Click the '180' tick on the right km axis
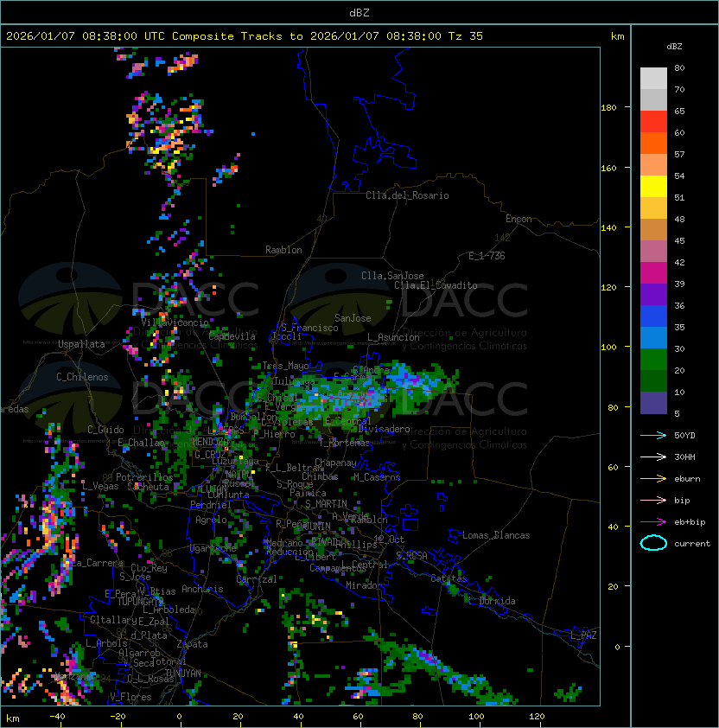Screen dimensions: 719x728 [x=608, y=108]
